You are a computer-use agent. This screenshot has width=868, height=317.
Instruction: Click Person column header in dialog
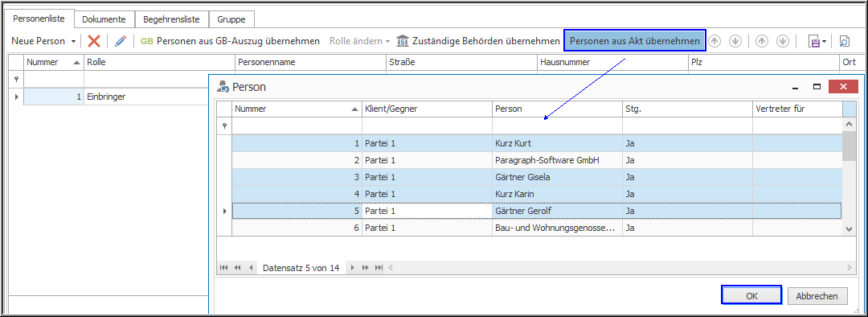(558, 109)
